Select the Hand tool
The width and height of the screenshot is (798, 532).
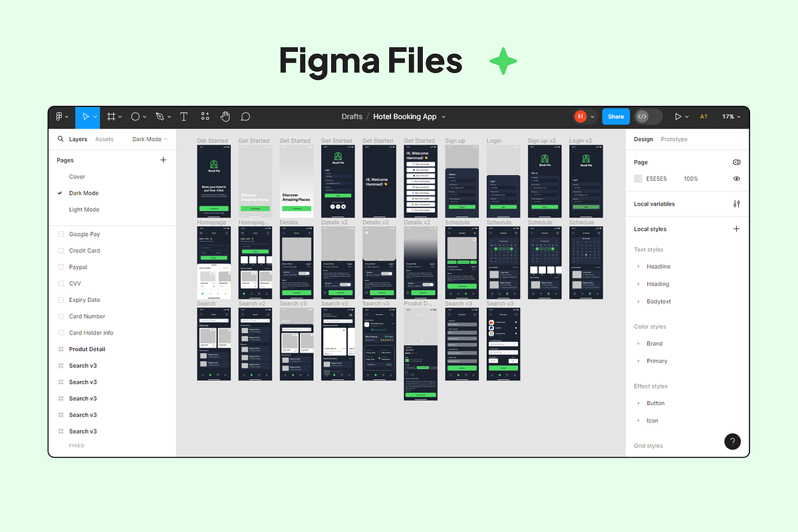click(225, 116)
